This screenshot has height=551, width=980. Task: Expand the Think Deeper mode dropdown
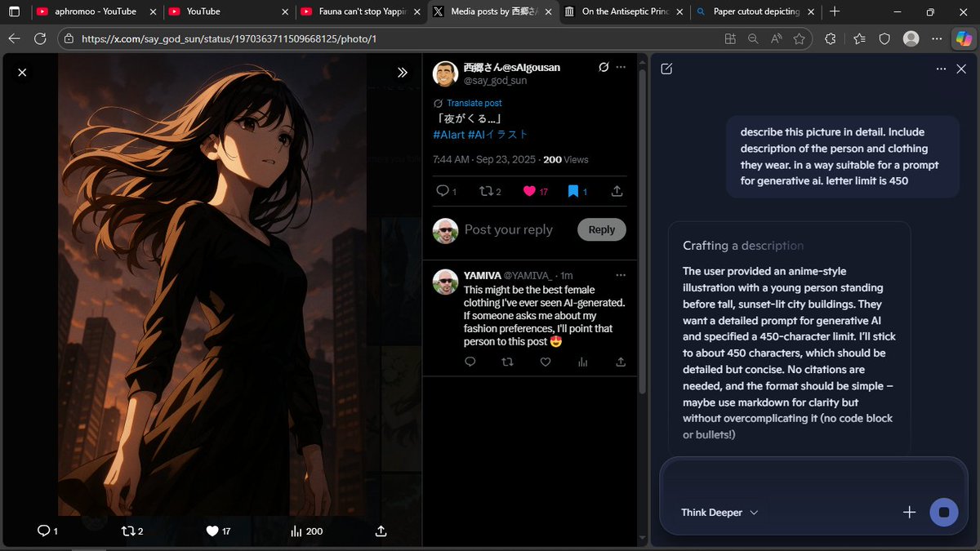[x=719, y=513]
